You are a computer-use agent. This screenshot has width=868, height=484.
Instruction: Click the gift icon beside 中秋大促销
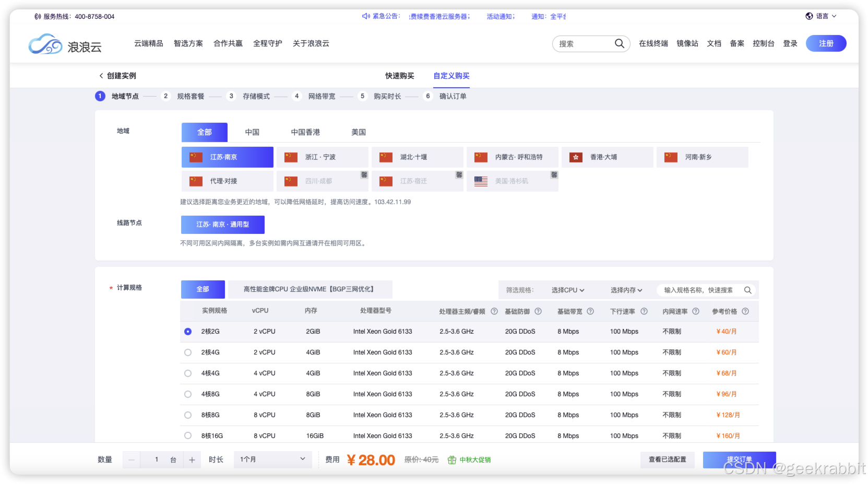[451, 460]
